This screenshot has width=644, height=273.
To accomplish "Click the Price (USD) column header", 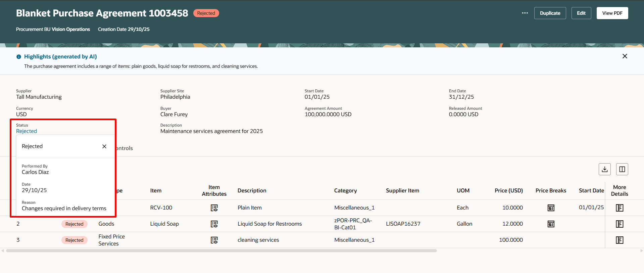I will [509, 190].
